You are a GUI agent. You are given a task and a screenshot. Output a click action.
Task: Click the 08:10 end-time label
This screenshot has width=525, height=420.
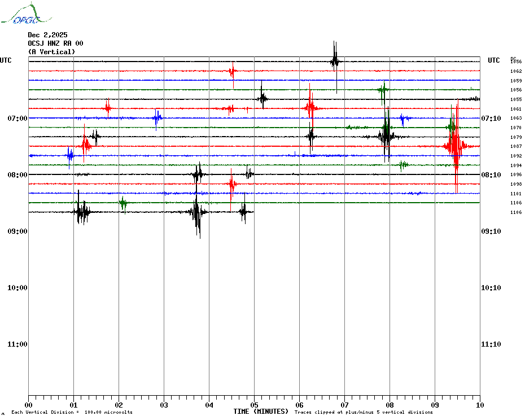coord(491,175)
